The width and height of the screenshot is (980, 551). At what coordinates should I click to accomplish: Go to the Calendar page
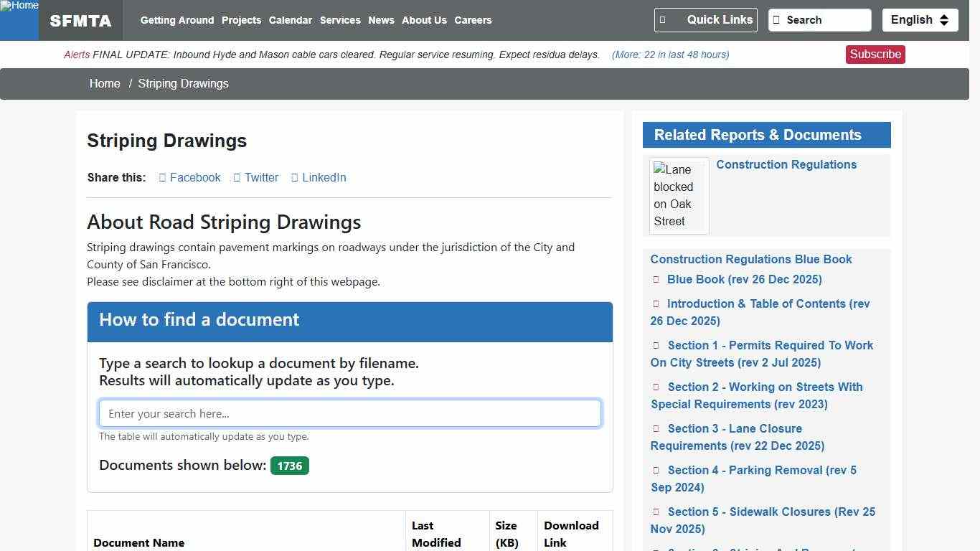coord(290,20)
